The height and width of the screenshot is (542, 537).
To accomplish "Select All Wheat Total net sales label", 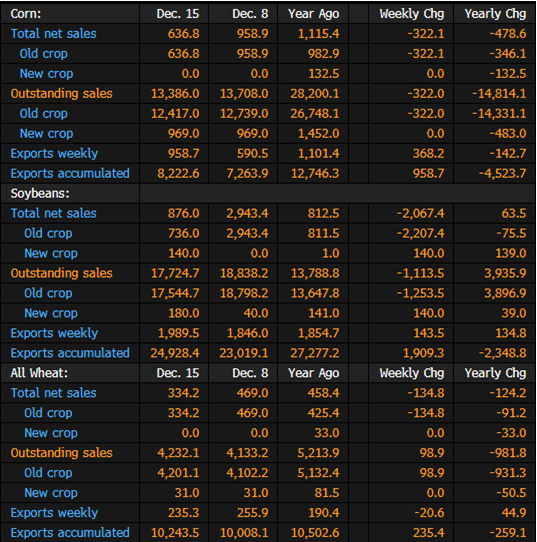I will point(54,393).
